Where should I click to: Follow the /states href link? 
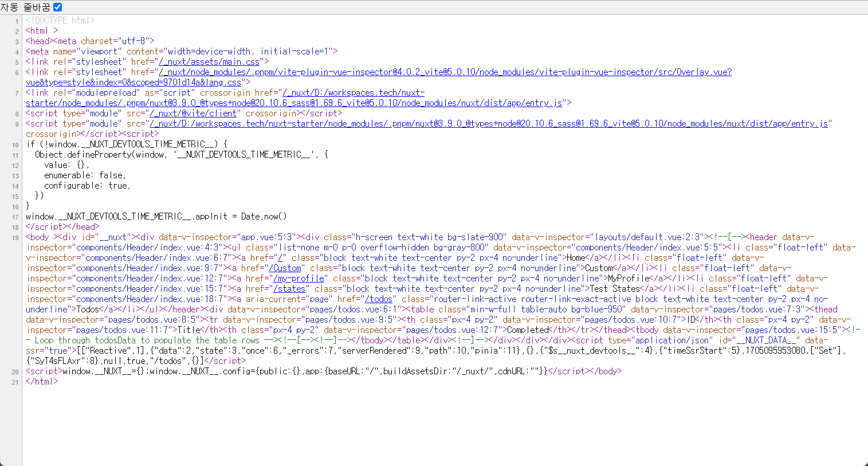289,288
